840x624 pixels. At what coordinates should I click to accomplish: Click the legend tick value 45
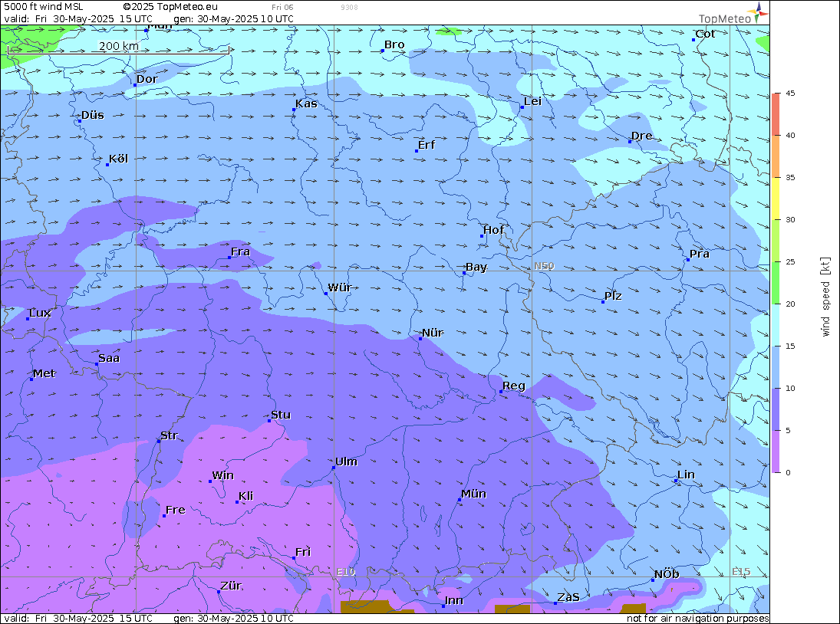coord(790,93)
